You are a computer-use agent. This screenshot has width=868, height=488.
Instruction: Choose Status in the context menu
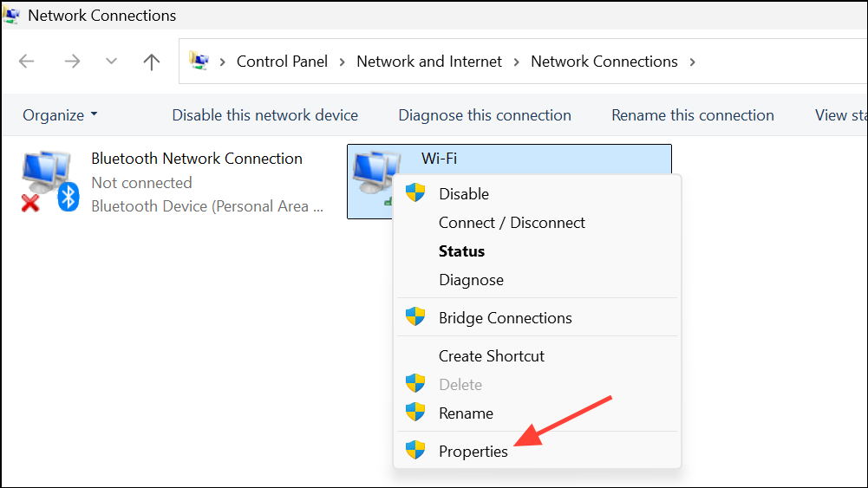(x=461, y=251)
